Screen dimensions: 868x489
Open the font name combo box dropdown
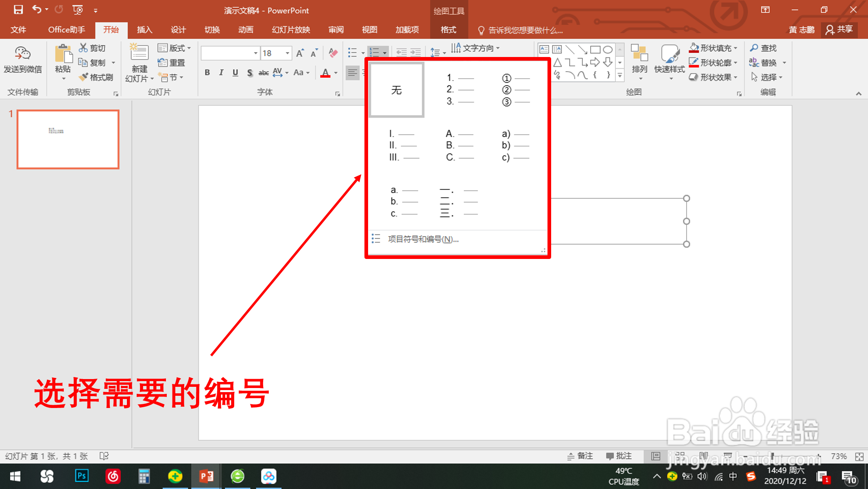point(255,53)
